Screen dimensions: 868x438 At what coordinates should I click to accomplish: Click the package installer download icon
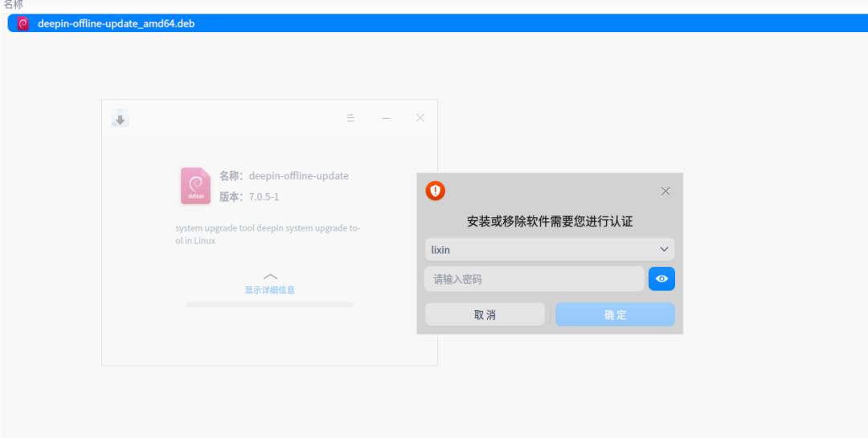(x=120, y=118)
